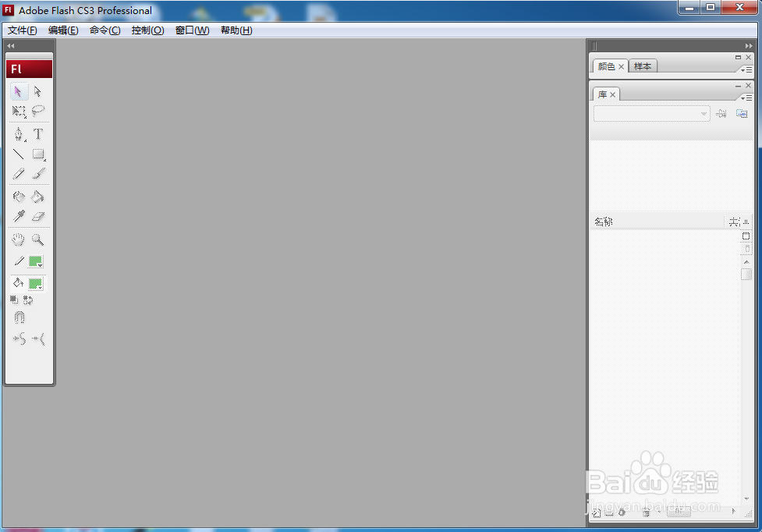
Task: Close the 库 tab
Action: click(613, 94)
